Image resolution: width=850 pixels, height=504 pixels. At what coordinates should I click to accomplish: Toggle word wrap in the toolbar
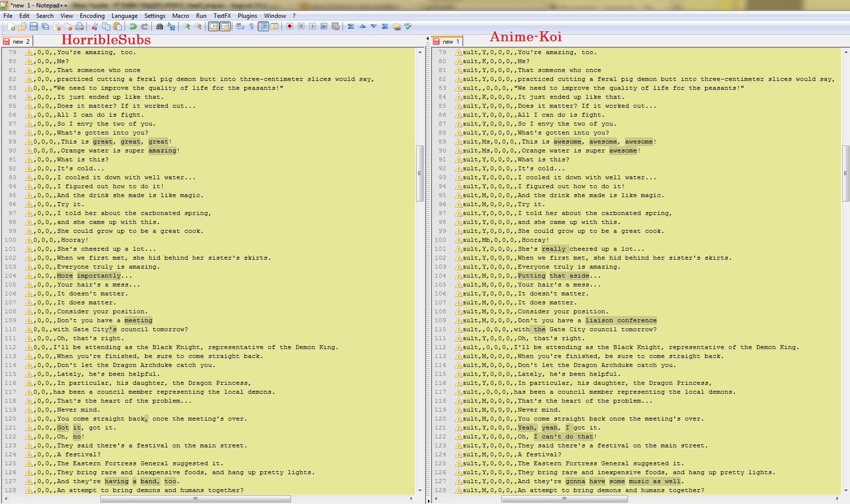[x=240, y=27]
